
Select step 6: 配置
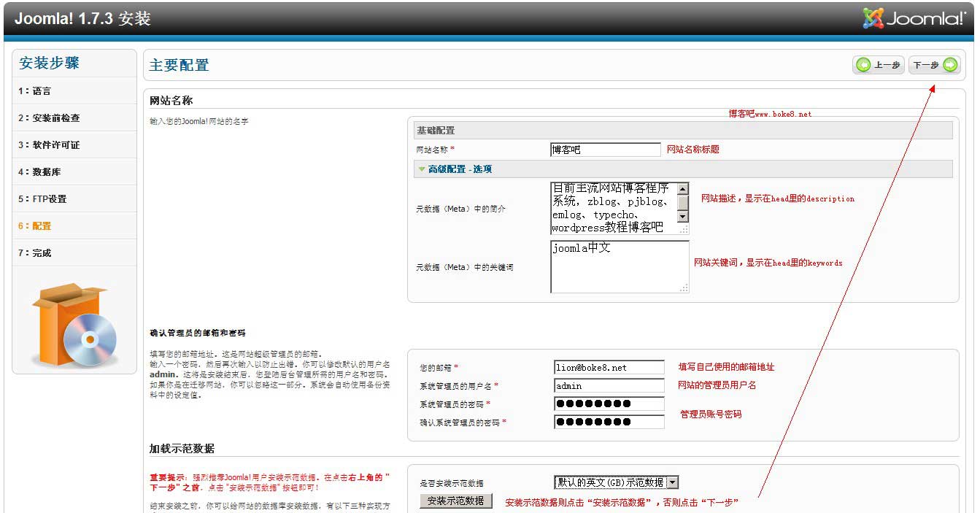tap(74, 226)
